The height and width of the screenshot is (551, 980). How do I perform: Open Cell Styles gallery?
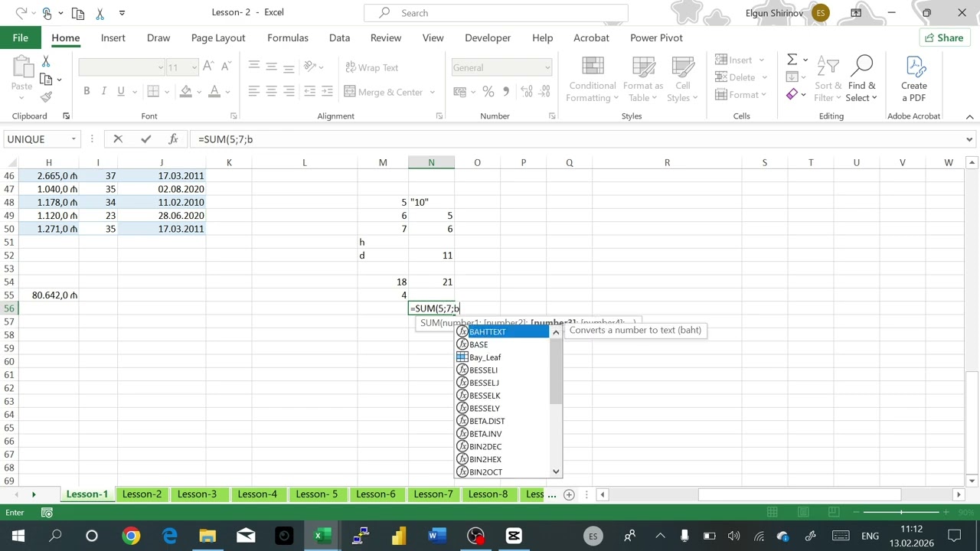pyautogui.click(x=682, y=80)
